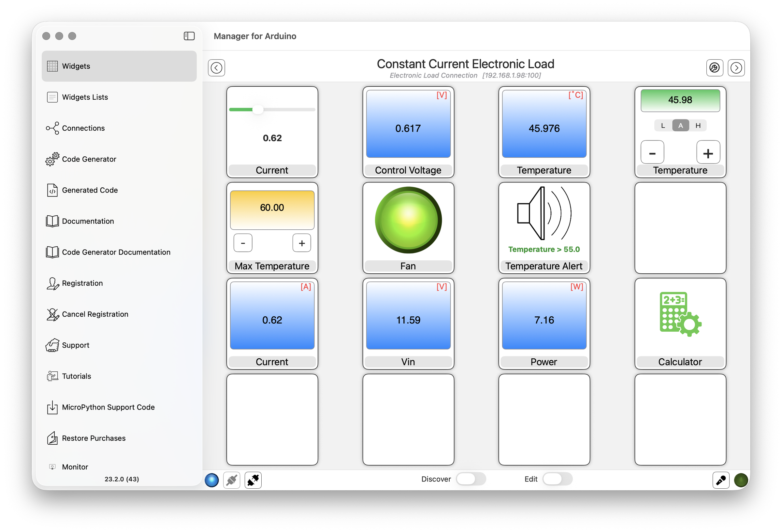
Task: Open Code Generator Documentation entry
Action: coord(119,252)
